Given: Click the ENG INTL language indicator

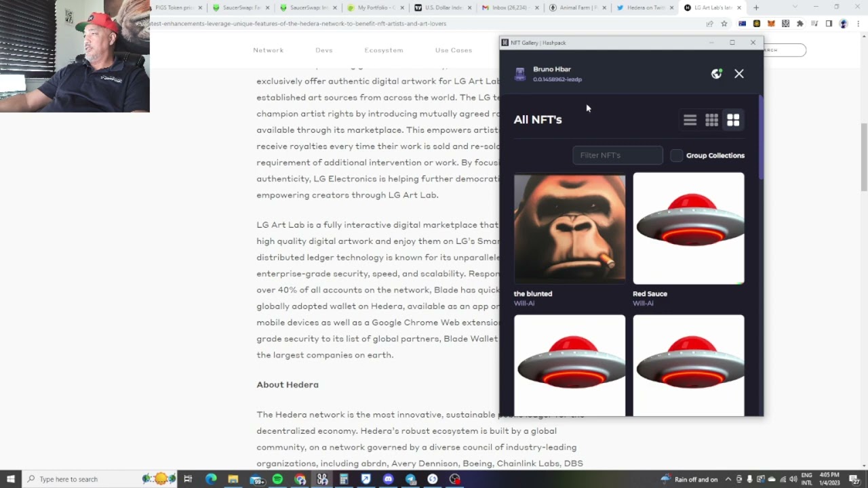Looking at the screenshot, I should (x=807, y=479).
